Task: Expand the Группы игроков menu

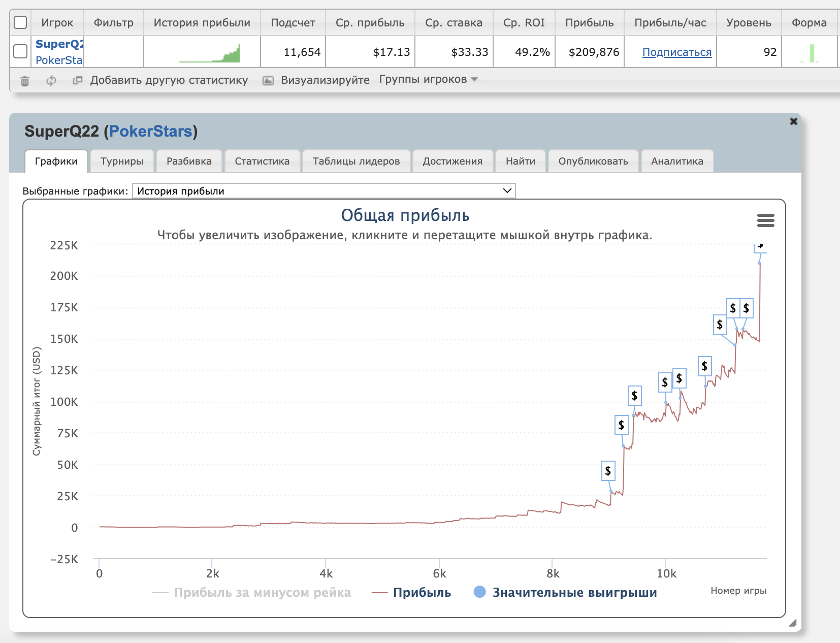Action: 428,80
